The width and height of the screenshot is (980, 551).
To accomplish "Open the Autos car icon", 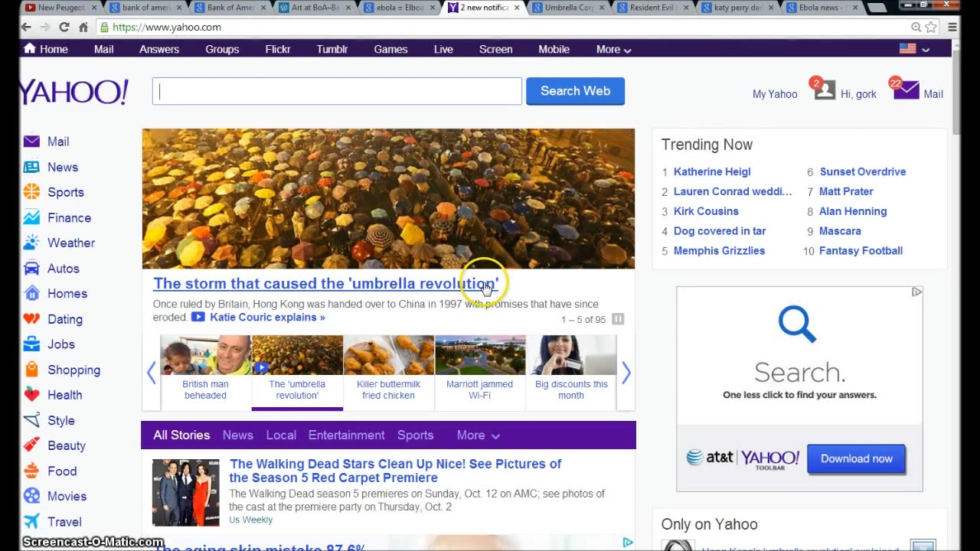I will 31,269.
